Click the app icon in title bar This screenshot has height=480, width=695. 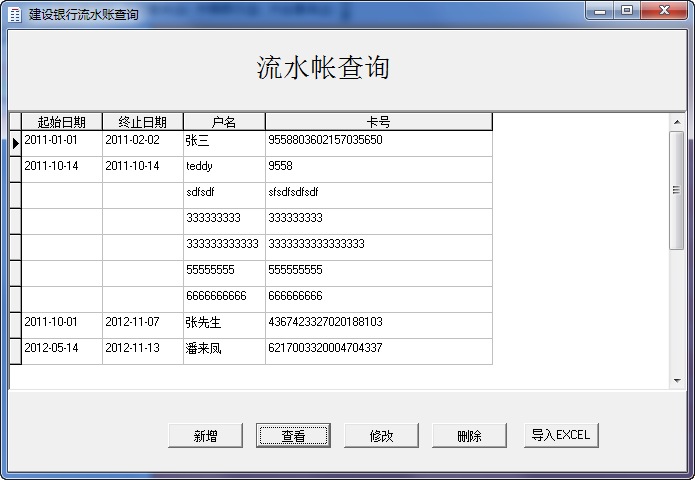[x=15, y=14]
